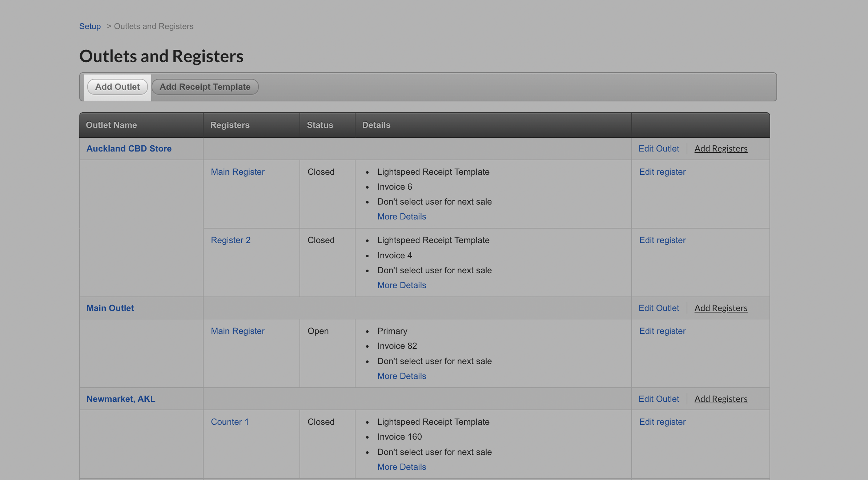Click Edit register for Register 2
Screen dimensions: 868x480
coord(662,240)
